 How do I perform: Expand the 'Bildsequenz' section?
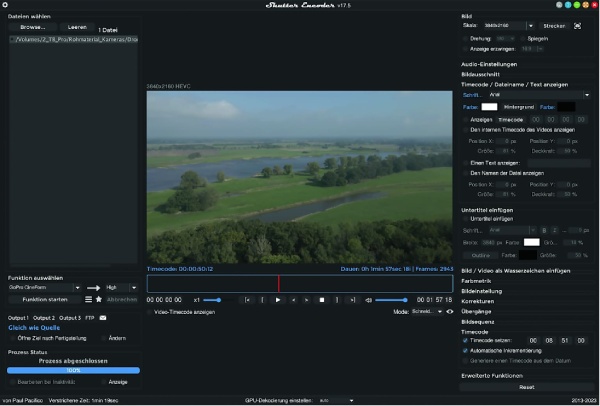pyautogui.click(x=478, y=322)
